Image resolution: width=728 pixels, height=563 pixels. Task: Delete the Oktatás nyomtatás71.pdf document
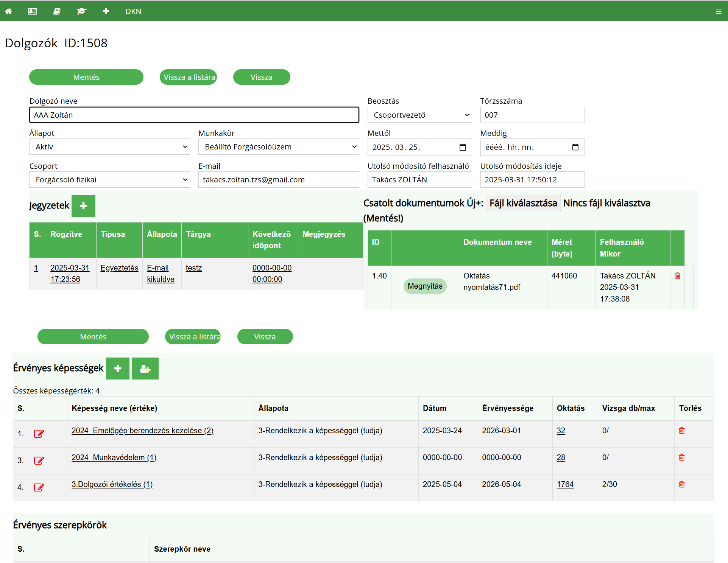pos(677,276)
